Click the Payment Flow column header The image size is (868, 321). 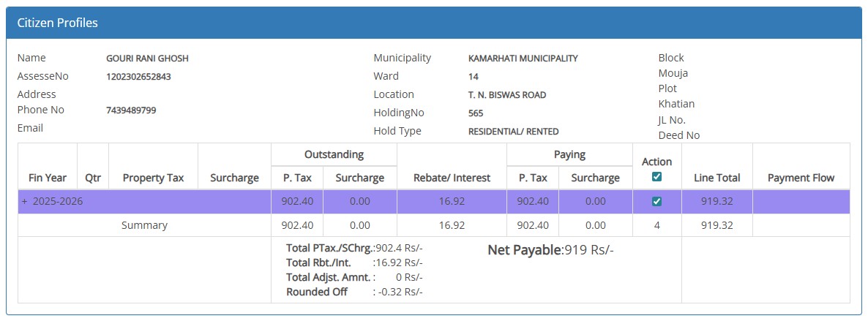point(801,178)
